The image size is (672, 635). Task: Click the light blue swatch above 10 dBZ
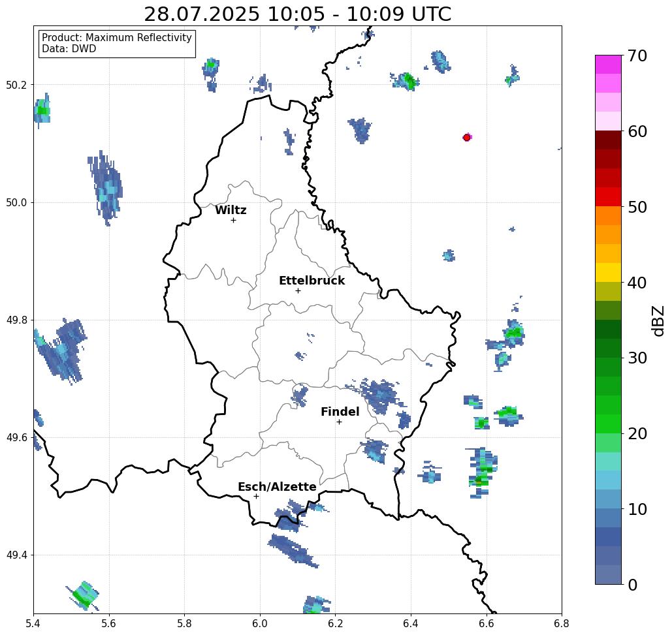[x=608, y=499]
